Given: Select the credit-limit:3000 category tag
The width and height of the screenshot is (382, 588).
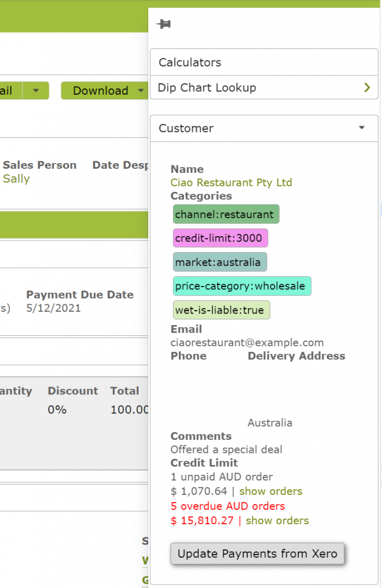Looking at the screenshot, I should pos(220,238).
